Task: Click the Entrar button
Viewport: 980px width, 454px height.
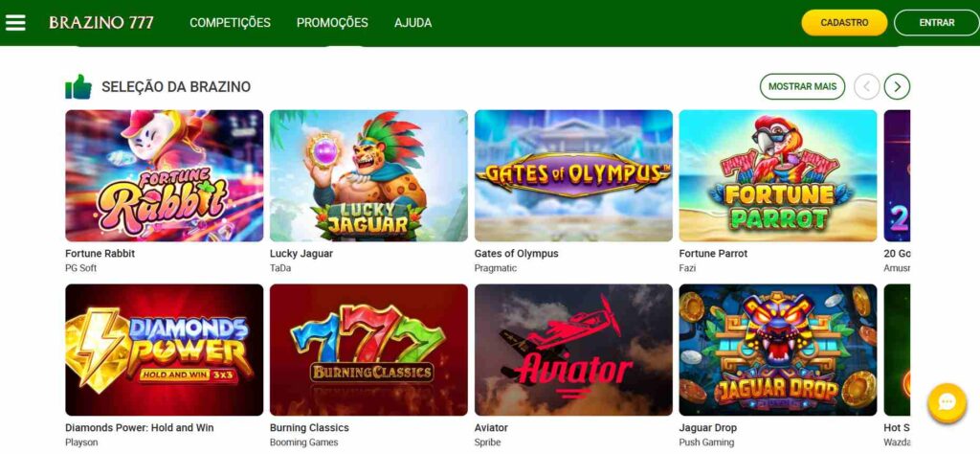Action: [x=937, y=23]
